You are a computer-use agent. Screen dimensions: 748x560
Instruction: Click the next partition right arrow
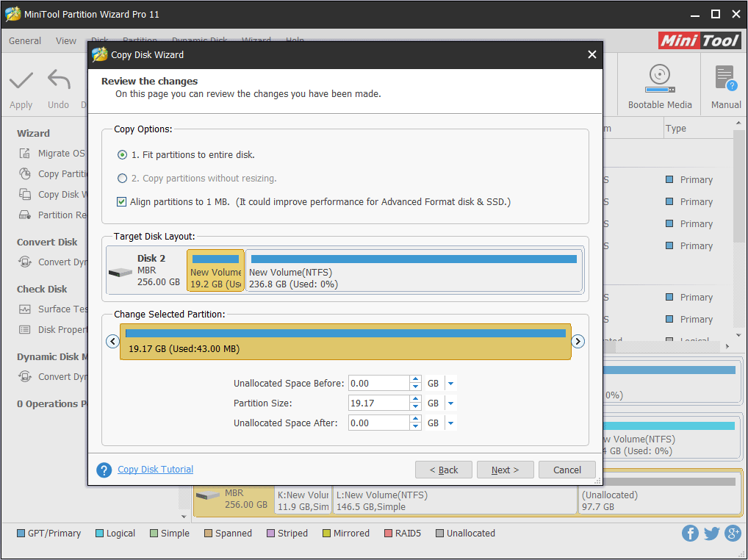coord(578,341)
